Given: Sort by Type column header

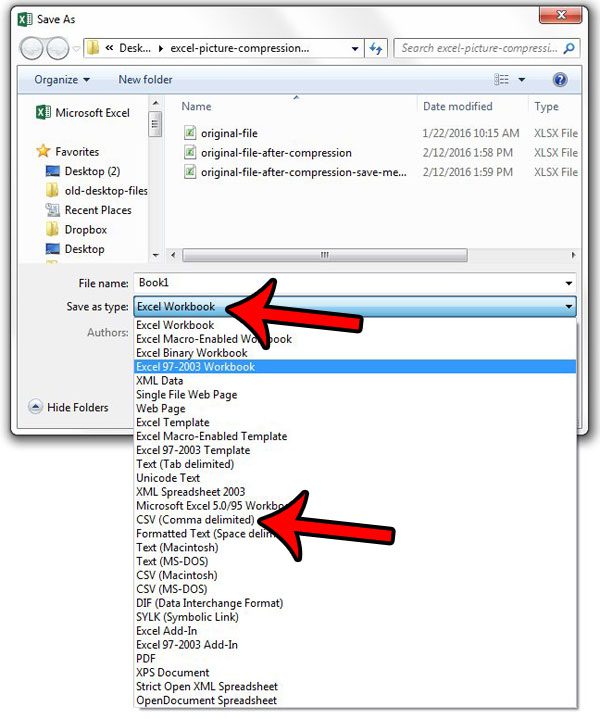Looking at the screenshot, I should pyautogui.click(x=546, y=106).
